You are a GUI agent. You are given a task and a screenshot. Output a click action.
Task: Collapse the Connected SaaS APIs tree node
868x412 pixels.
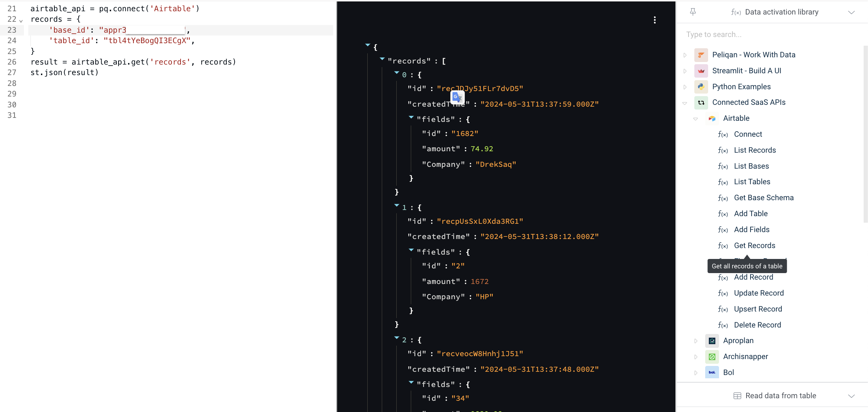685,103
